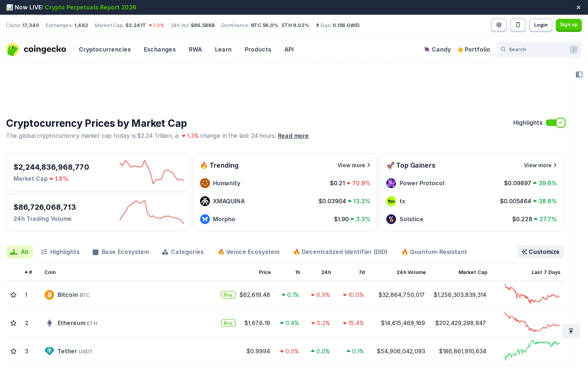Open Crypto Perpetuals Report 2026 link
Viewport: 588px width, 368px height.
(90, 8)
